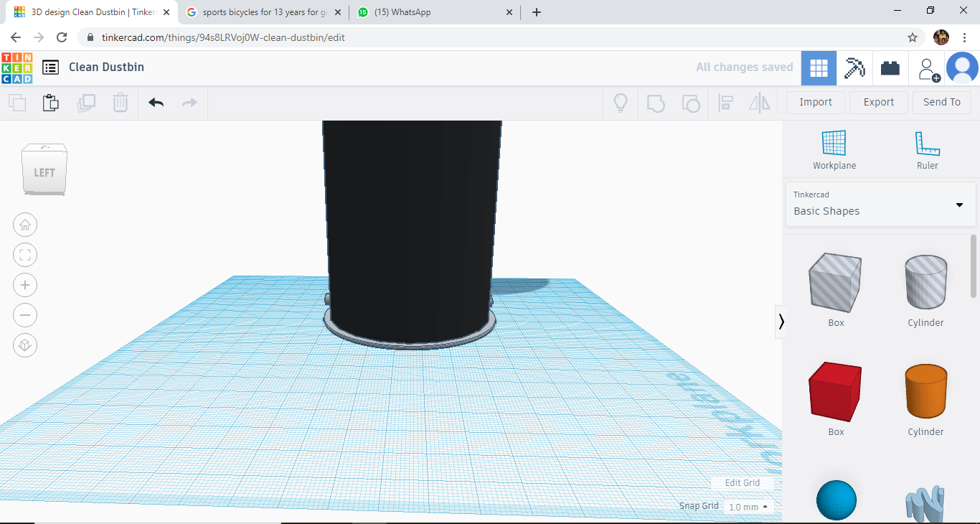Open a new browser tab
This screenshot has height=524, width=980.
point(537,12)
